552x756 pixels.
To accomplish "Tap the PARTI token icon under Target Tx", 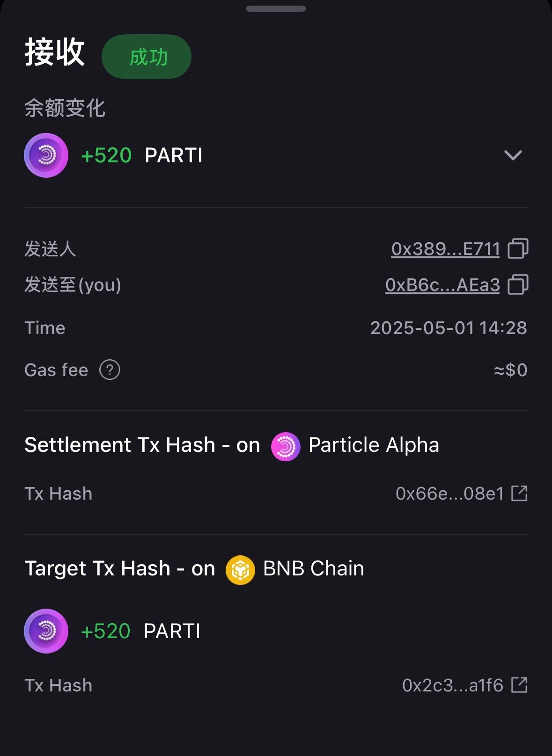I will pos(46,631).
